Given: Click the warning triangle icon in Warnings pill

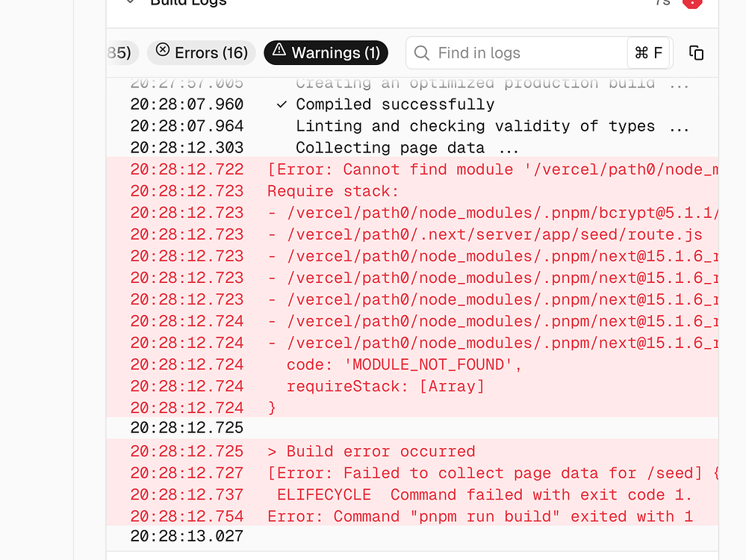Looking at the screenshot, I should 279,52.
